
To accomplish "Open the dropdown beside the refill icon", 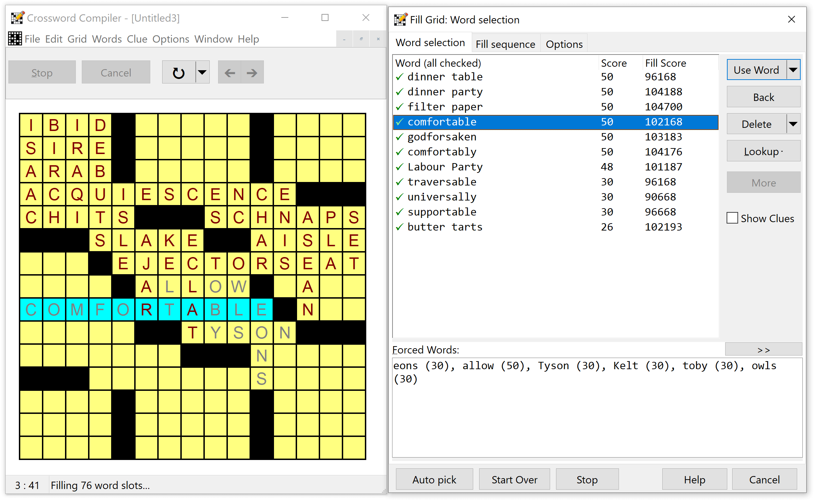I will pos(202,72).
